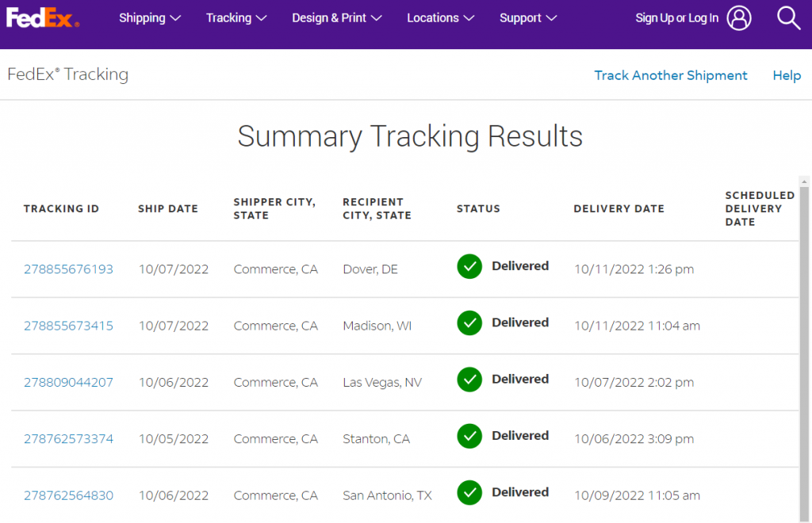Open tracking ID 278809044207
Image resolution: width=812 pixels, height=523 pixels.
(x=68, y=382)
